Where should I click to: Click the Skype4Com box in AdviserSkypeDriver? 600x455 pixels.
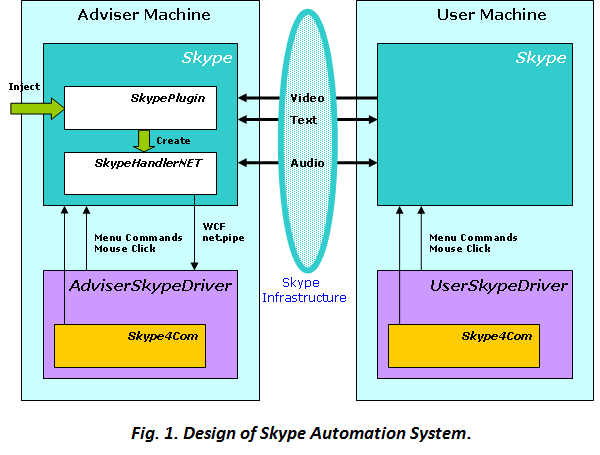click(x=130, y=346)
